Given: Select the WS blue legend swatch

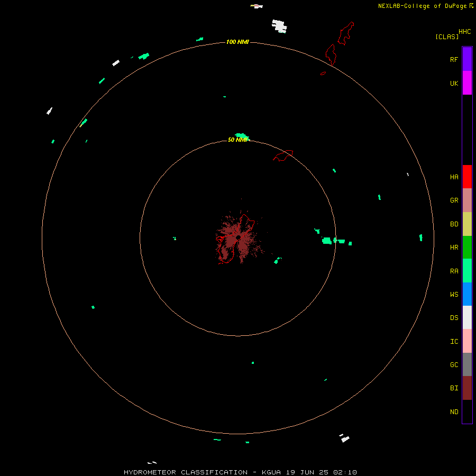Looking at the screenshot, I should point(467,294).
